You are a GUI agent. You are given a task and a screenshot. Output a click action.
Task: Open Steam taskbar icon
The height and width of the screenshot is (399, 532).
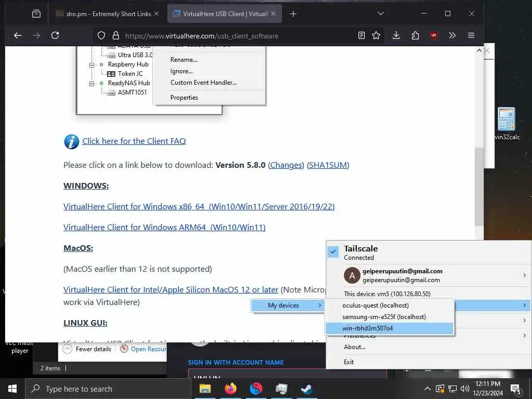coord(307,389)
